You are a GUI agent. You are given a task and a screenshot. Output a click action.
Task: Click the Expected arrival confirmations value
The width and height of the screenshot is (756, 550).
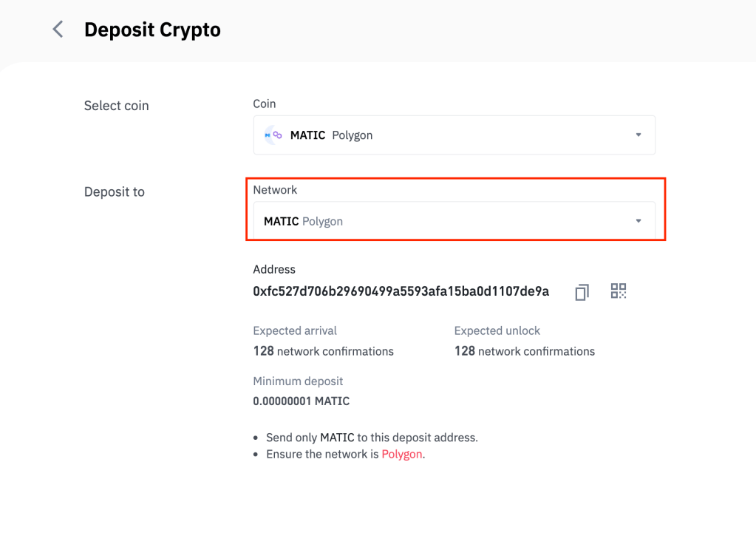(x=323, y=351)
